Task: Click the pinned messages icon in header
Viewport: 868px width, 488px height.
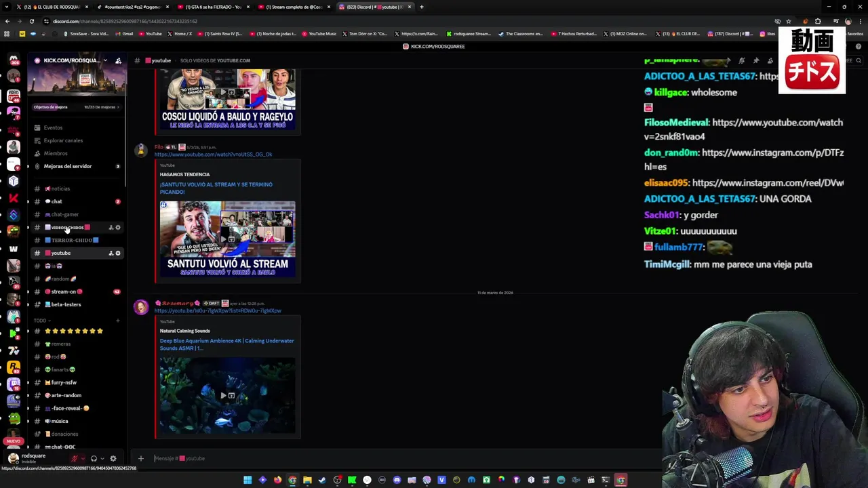Action: (x=755, y=60)
